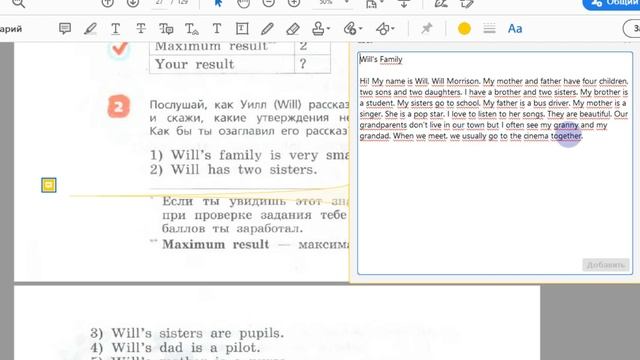Click the zoom out minus icon
The width and height of the screenshot is (640, 360).
269,3
